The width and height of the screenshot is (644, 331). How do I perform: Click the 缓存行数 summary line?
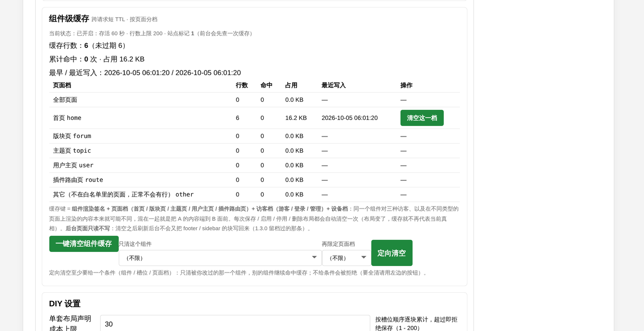click(x=89, y=45)
